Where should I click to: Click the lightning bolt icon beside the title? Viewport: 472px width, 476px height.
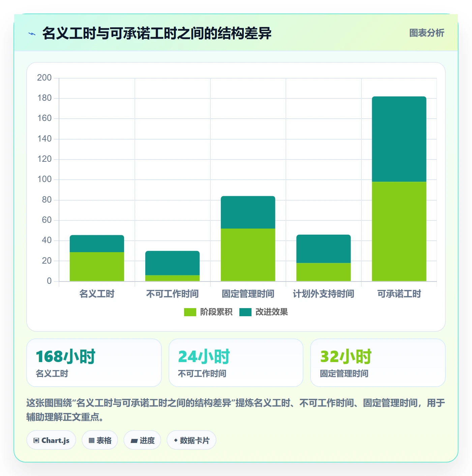[32, 34]
